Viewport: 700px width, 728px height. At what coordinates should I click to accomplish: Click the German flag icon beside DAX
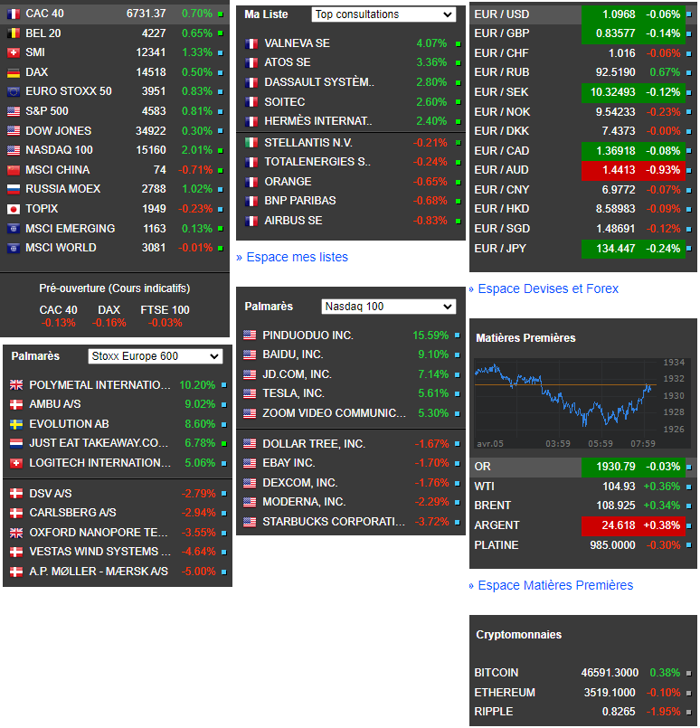[x=14, y=72]
